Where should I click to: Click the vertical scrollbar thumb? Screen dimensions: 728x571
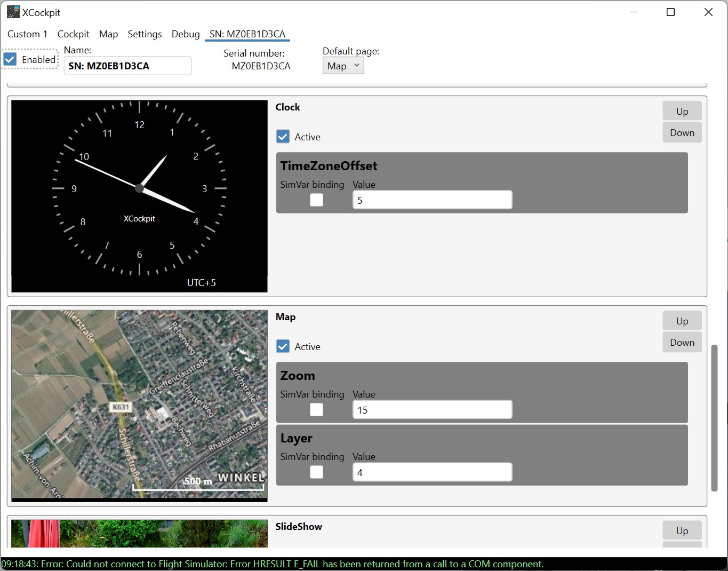[714, 418]
